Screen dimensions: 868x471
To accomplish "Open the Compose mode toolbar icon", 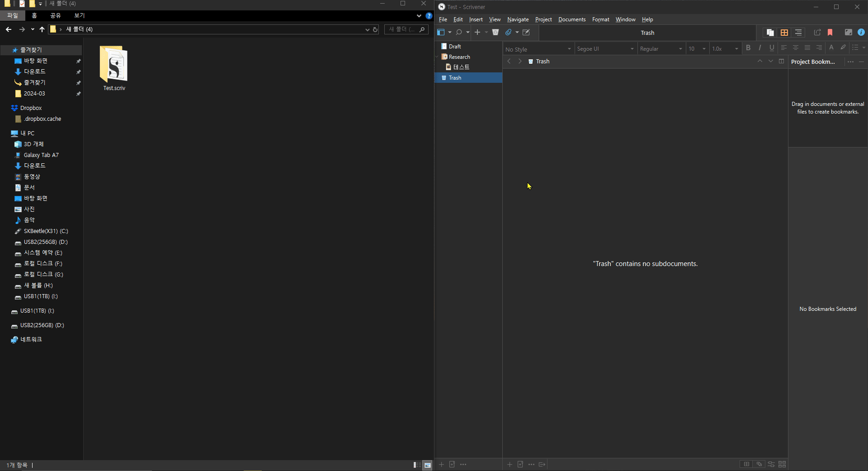I will tap(848, 33).
